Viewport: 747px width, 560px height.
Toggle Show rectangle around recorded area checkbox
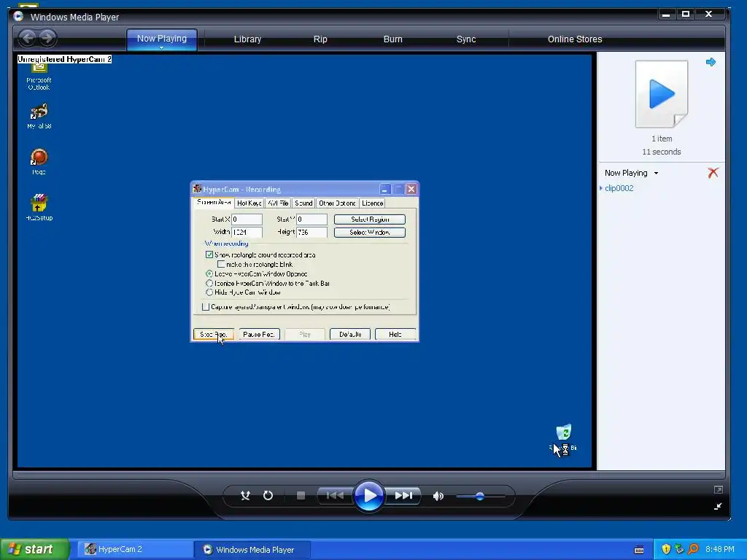pos(209,254)
